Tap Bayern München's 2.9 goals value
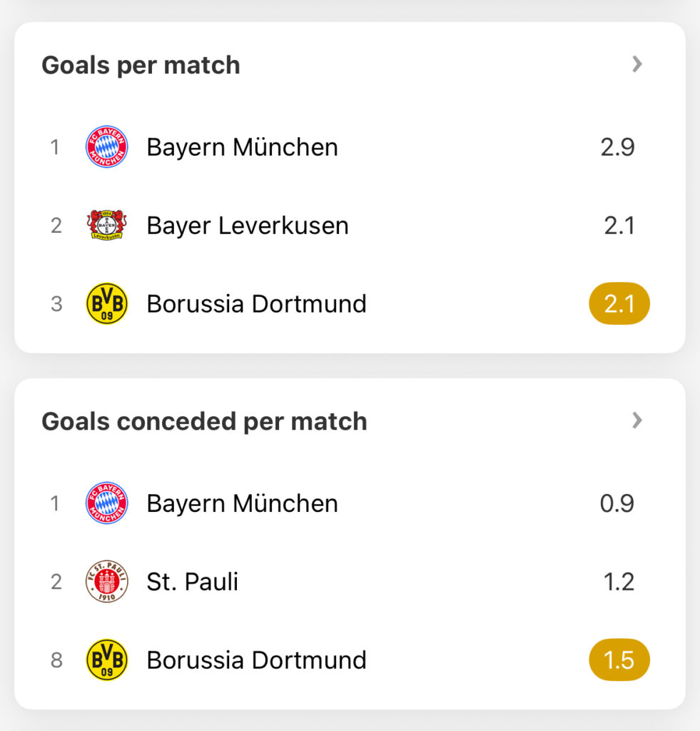The width and height of the screenshot is (700, 731). [x=617, y=147]
